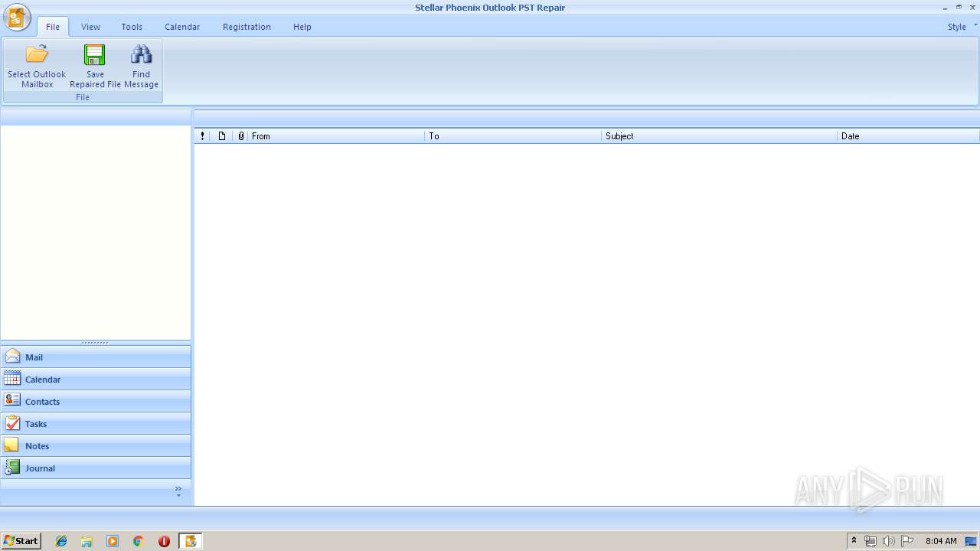Screen dimensions: 980x551
Task: Open the red Opera taskbar icon
Action: click(x=164, y=541)
